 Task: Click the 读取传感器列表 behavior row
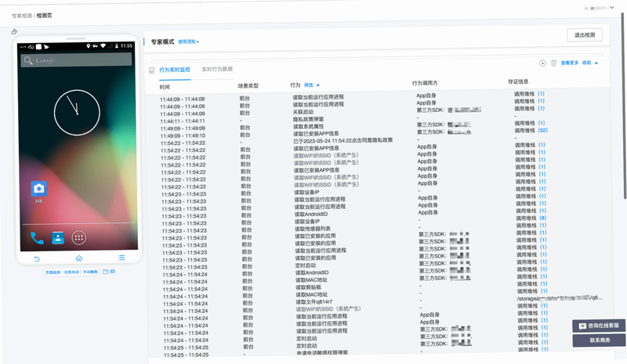pyautogui.click(x=312, y=229)
